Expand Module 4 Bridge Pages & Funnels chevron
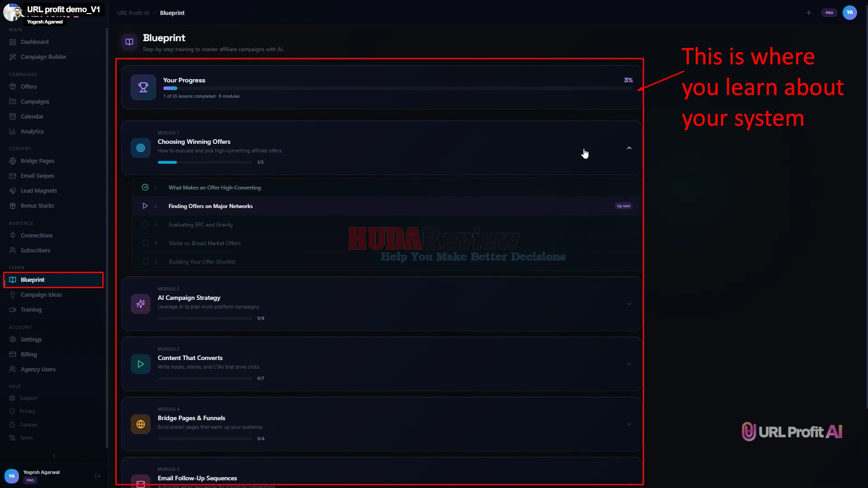 (629, 424)
